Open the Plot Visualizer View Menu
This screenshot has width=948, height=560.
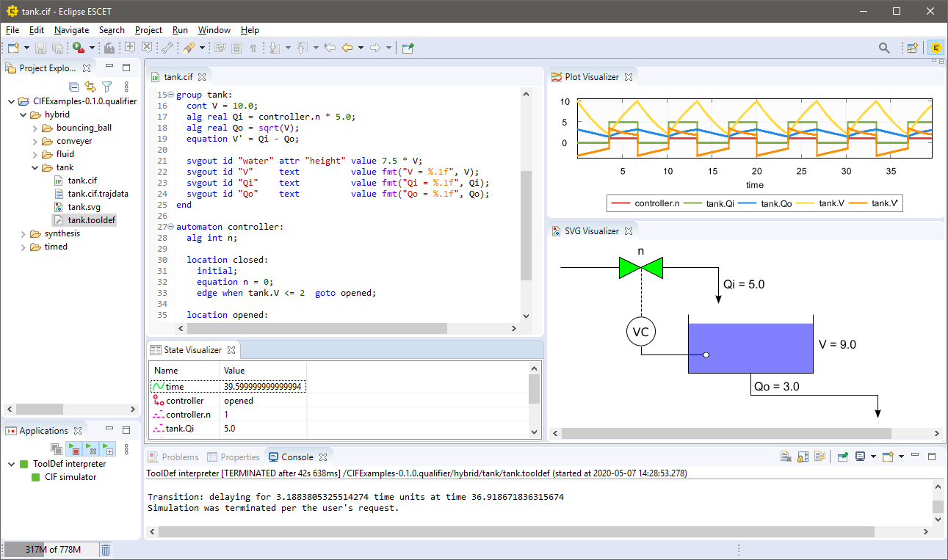(x=934, y=76)
